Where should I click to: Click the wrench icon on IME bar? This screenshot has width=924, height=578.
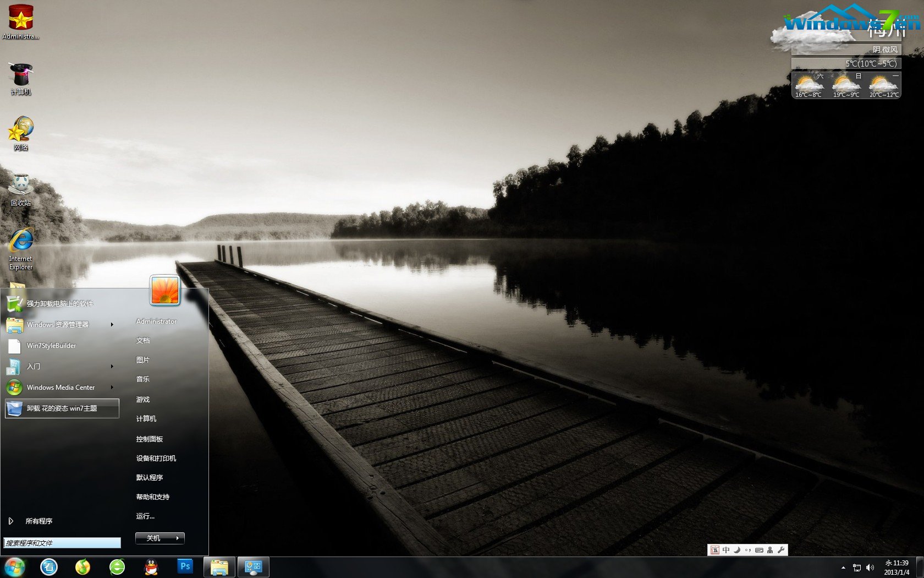(781, 550)
